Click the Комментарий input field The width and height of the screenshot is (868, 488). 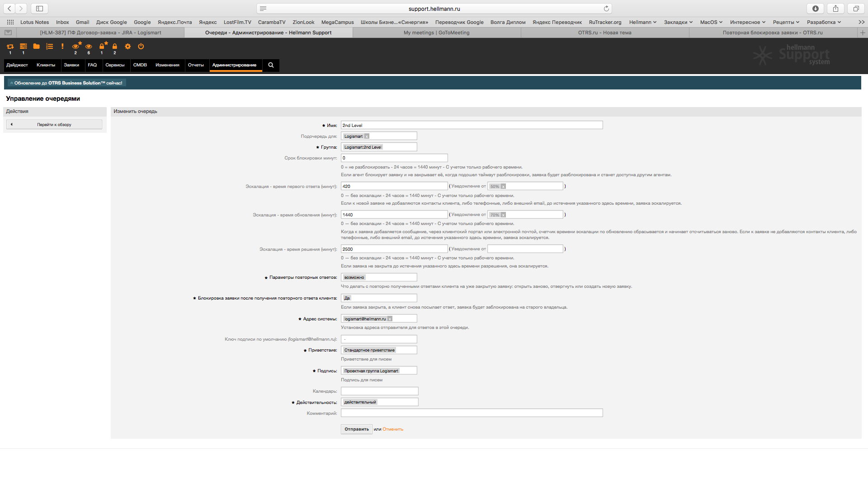click(x=472, y=413)
